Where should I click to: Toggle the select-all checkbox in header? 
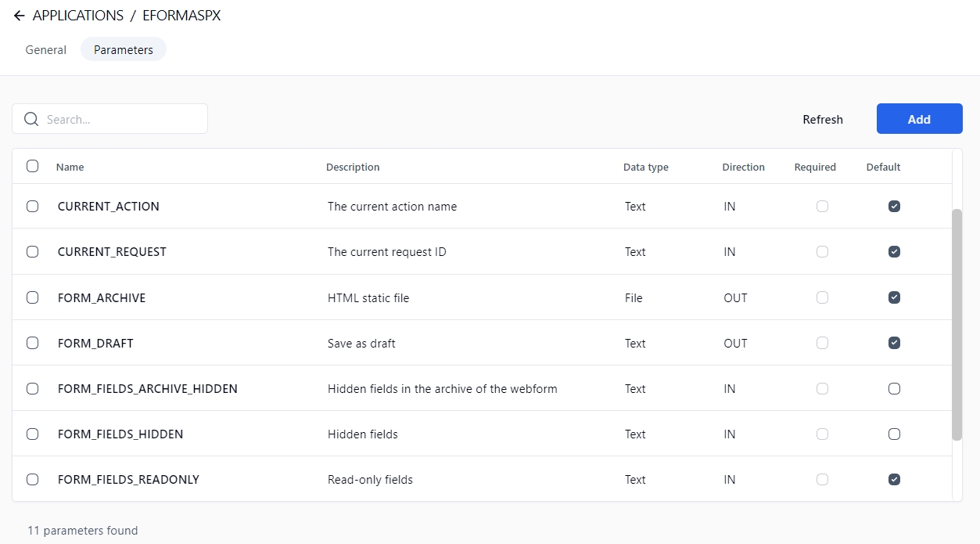[x=32, y=166]
